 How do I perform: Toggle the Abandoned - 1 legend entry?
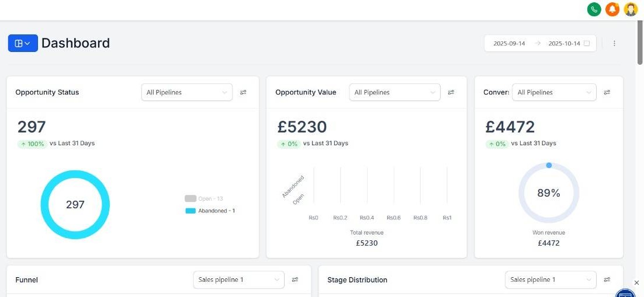click(210, 211)
